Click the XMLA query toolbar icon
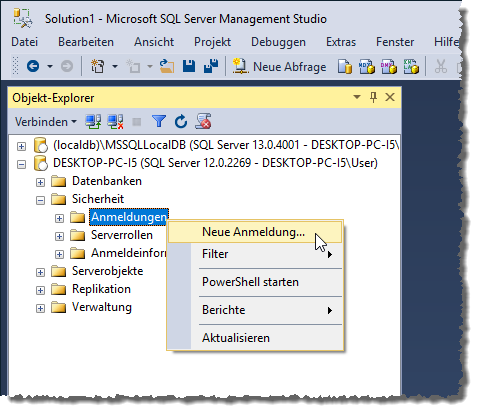479x416 pixels. click(411, 66)
